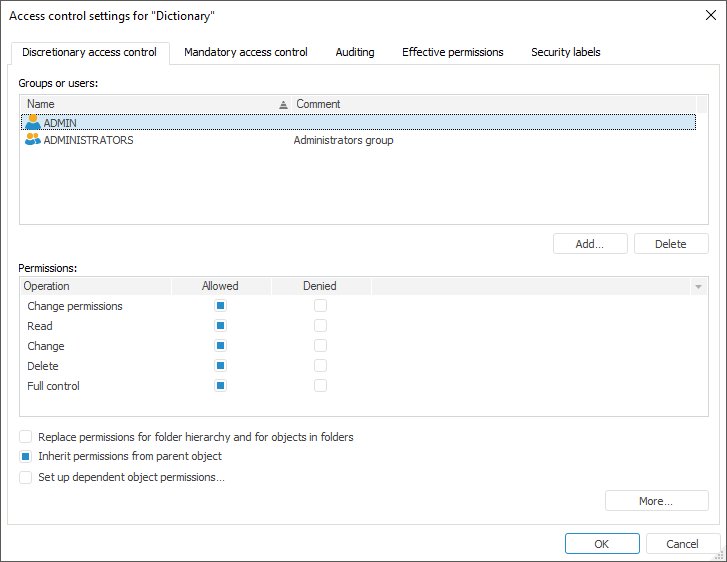Close the access control dialog

pos(710,15)
